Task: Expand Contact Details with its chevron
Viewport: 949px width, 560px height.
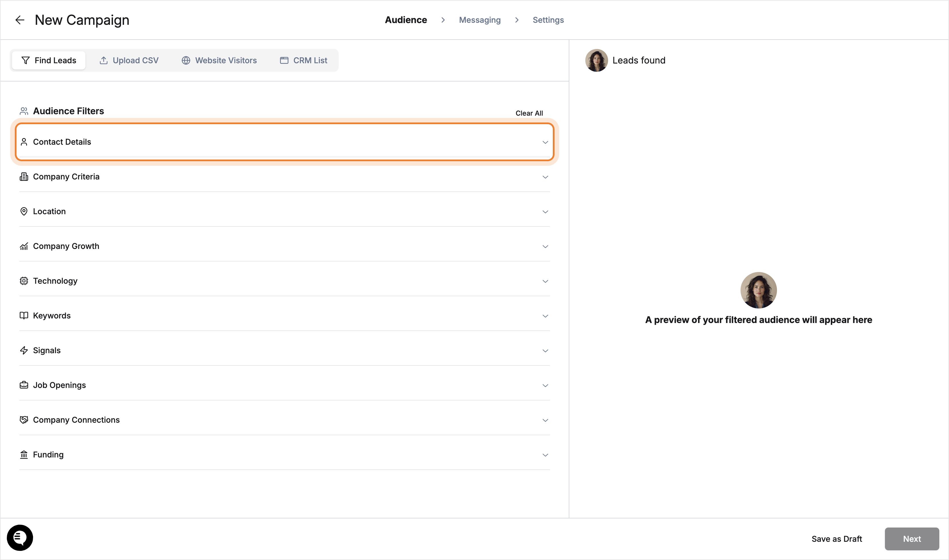Action: (x=545, y=142)
